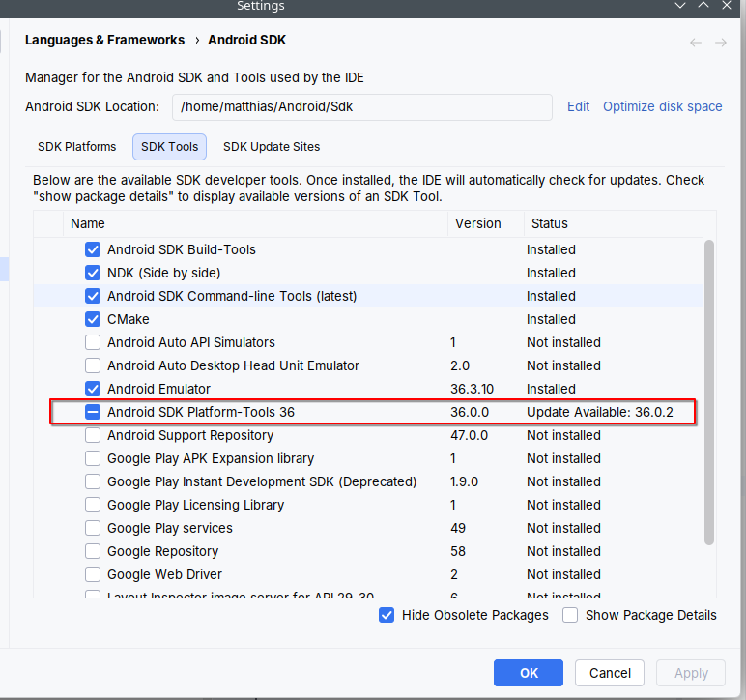The image size is (746, 700).
Task: Check Android Auto API Simulators
Action: tap(93, 342)
